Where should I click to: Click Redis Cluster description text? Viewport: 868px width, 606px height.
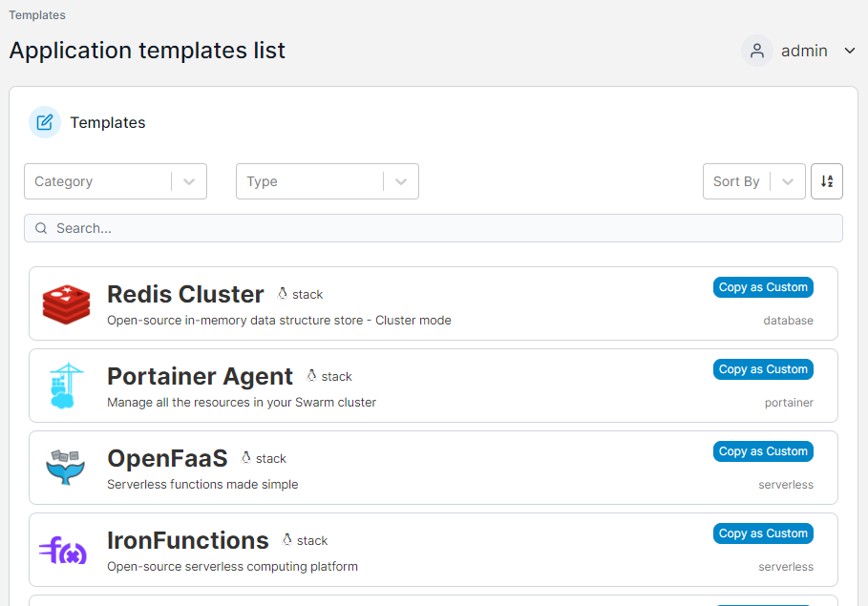point(279,320)
